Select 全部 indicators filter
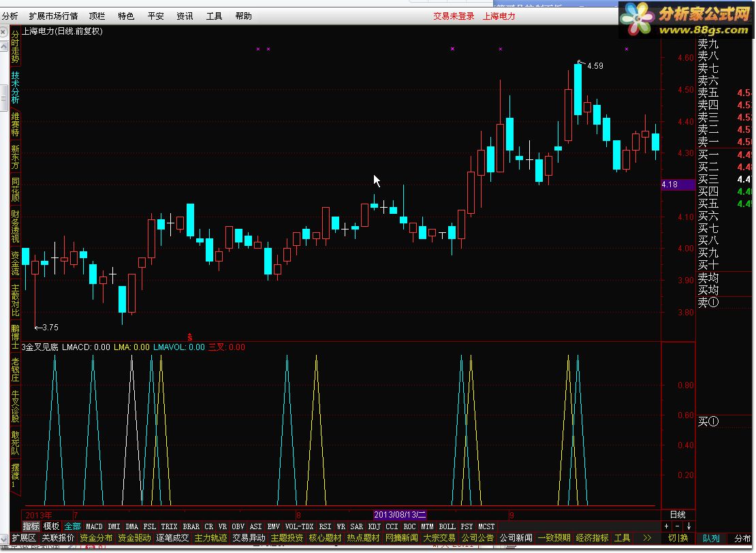756x553 pixels. (72, 526)
